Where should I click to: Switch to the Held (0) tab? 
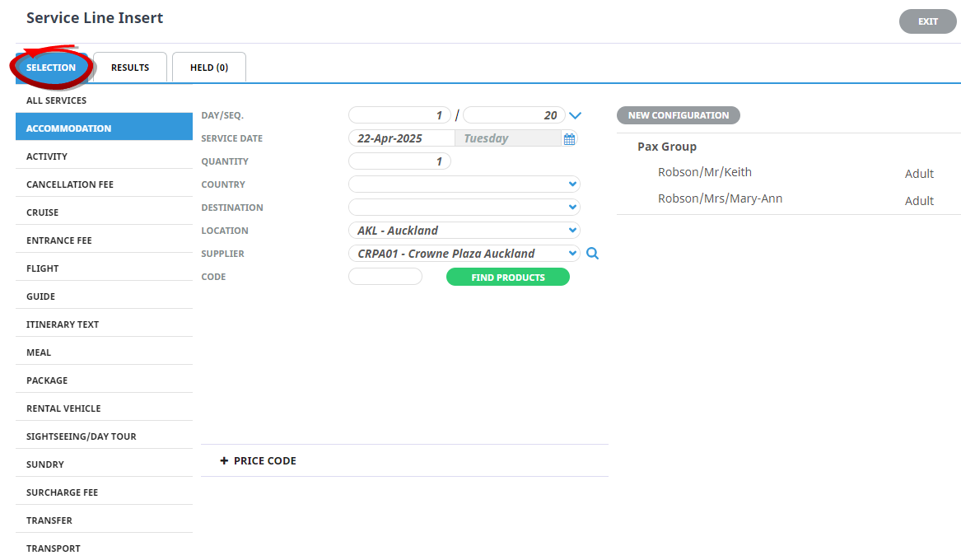(209, 68)
